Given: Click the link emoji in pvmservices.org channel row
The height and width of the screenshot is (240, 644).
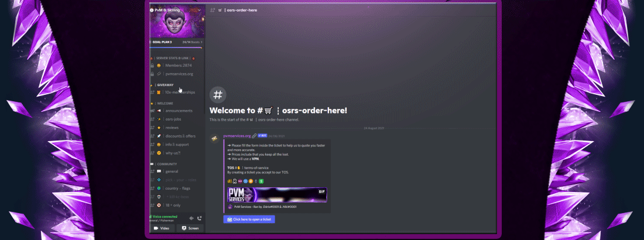Looking at the screenshot, I should point(159,74).
